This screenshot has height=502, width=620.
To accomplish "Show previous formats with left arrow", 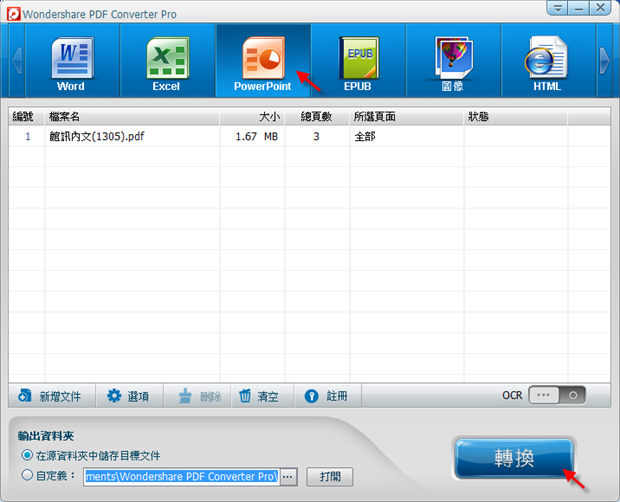I will pyautogui.click(x=17, y=60).
